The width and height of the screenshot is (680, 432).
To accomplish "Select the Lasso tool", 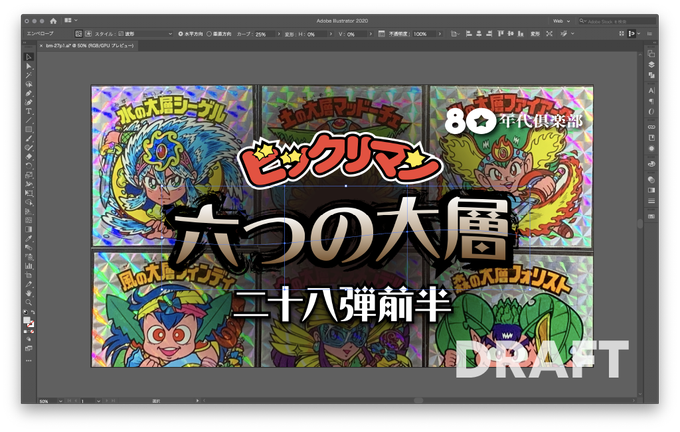I will pyautogui.click(x=29, y=84).
